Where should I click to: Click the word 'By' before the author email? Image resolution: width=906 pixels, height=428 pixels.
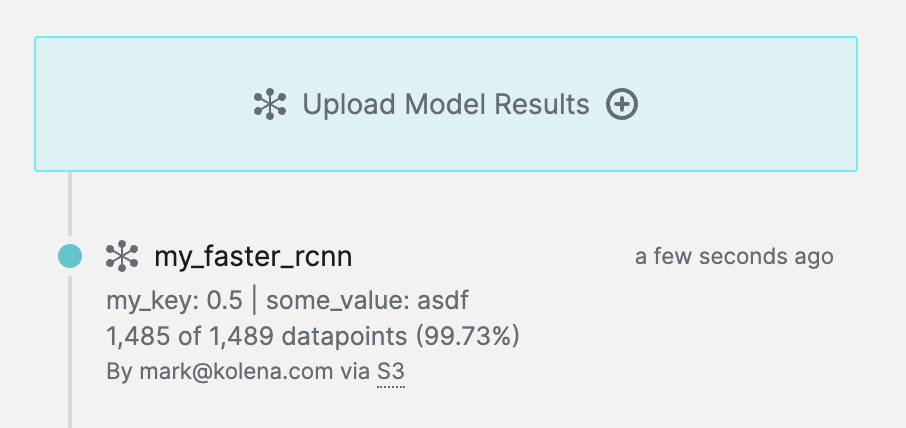pyautogui.click(x=117, y=372)
